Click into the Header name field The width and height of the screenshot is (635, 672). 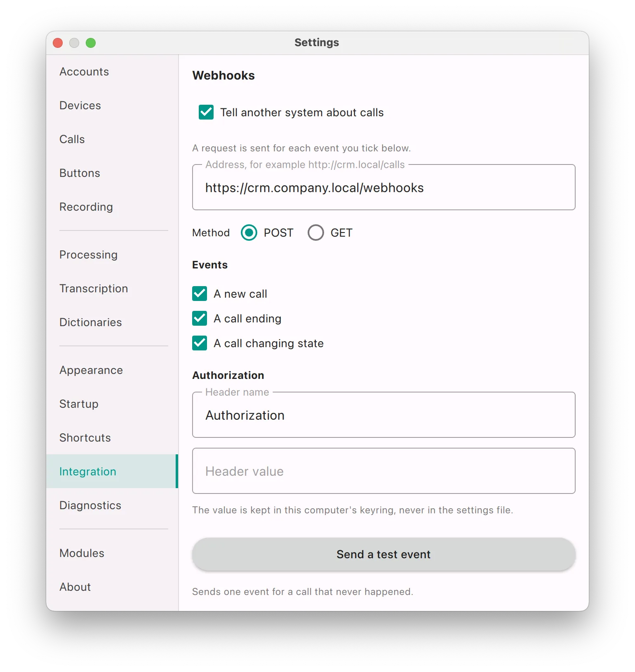pos(384,415)
